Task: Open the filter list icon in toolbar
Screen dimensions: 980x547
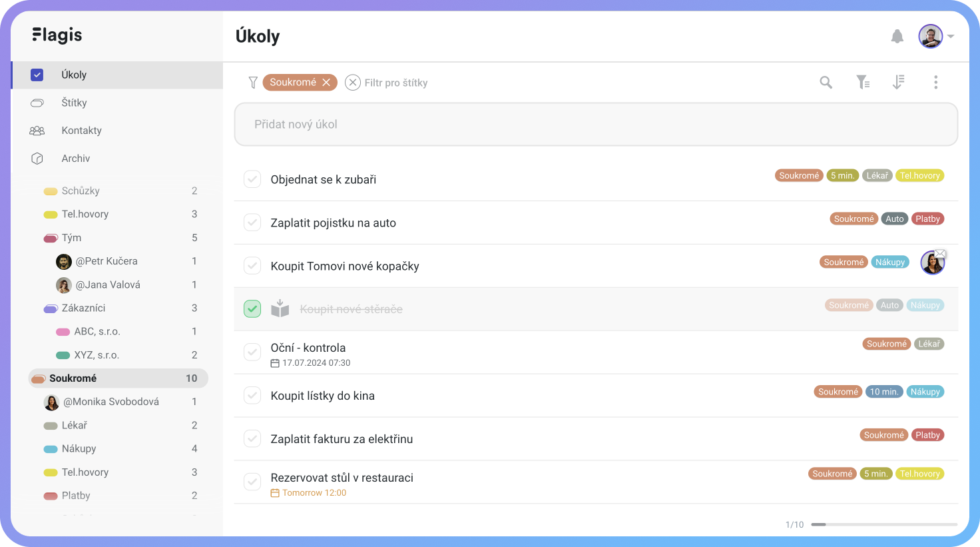Action: click(863, 82)
